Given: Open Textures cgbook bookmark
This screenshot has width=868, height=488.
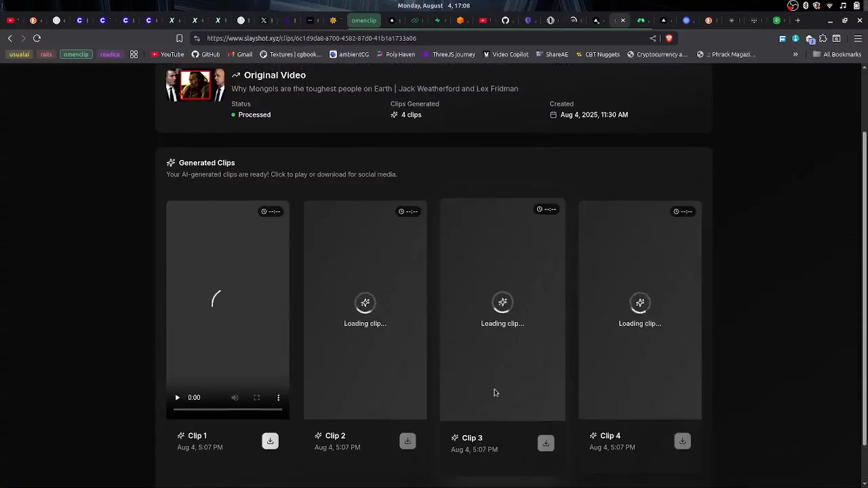Looking at the screenshot, I should [x=291, y=54].
